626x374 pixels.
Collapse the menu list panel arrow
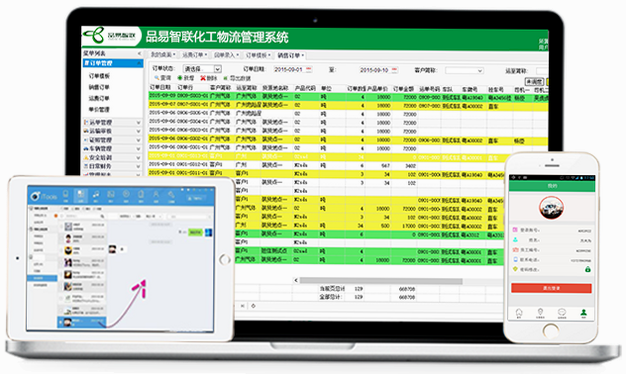tap(139, 53)
